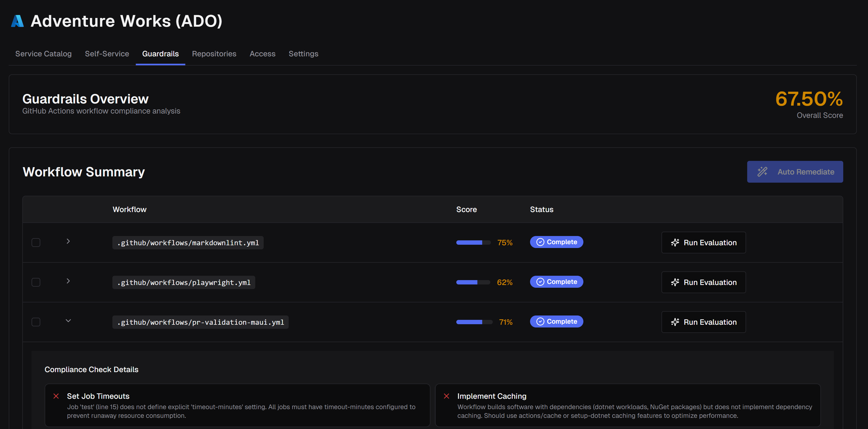This screenshot has height=429, width=868.
Task: Click the 62% score progress bar
Action: click(x=473, y=282)
